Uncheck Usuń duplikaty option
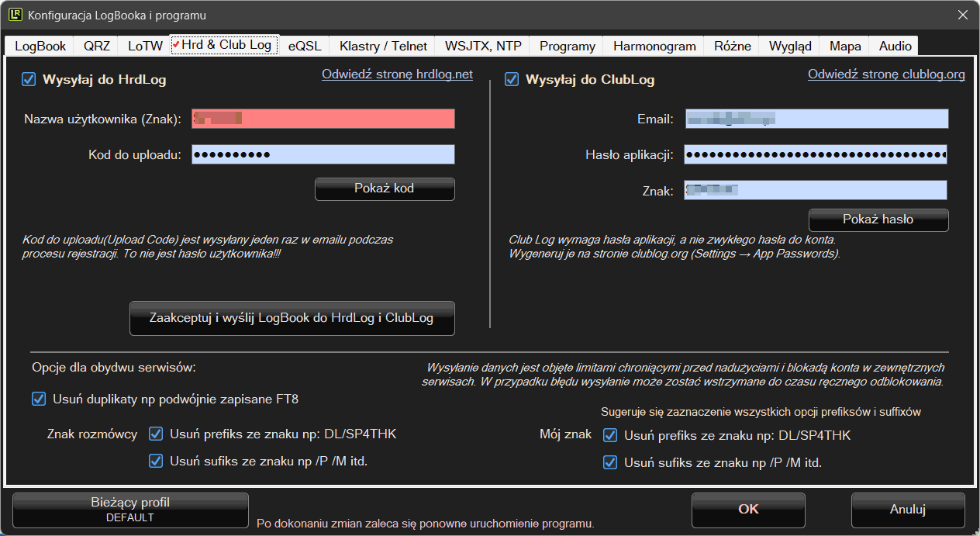Viewport: 980px width, 536px height. pyautogui.click(x=39, y=399)
